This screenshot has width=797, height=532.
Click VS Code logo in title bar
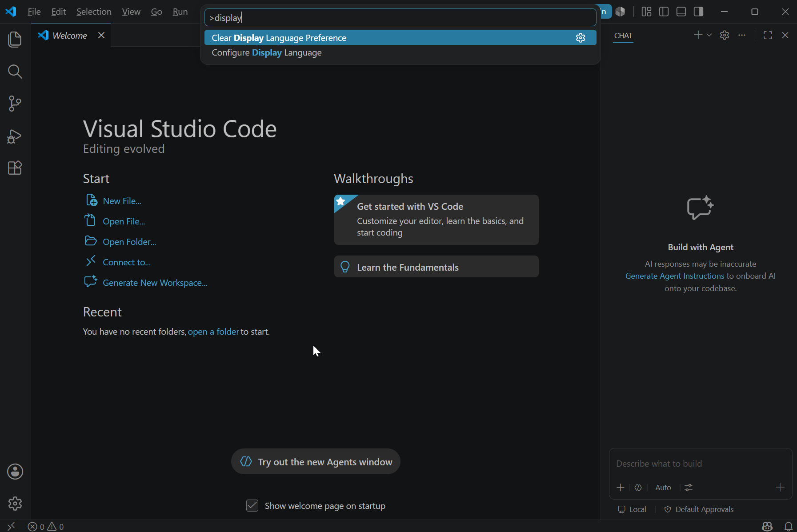coord(11,12)
